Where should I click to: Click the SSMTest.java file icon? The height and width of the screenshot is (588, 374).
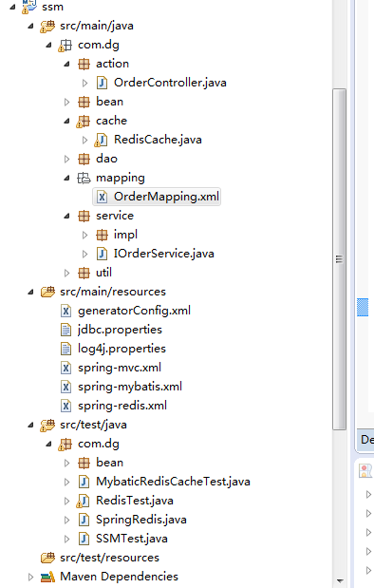84,539
